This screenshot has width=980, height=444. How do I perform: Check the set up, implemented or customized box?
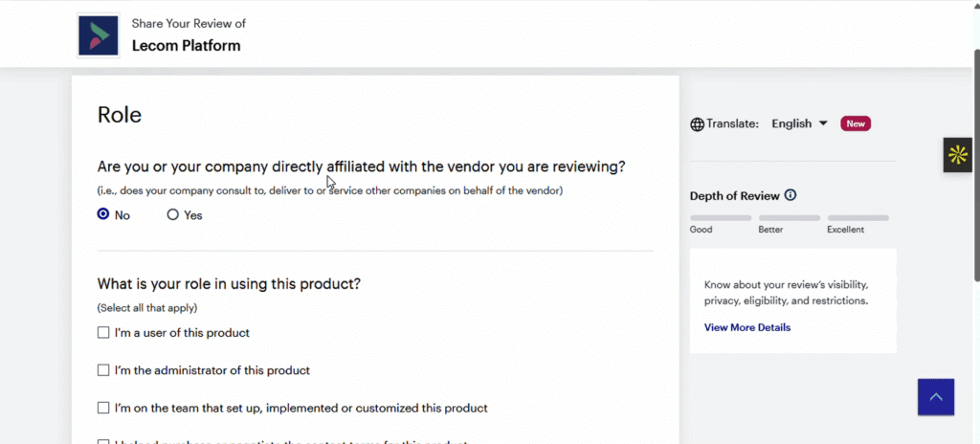click(x=103, y=408)
